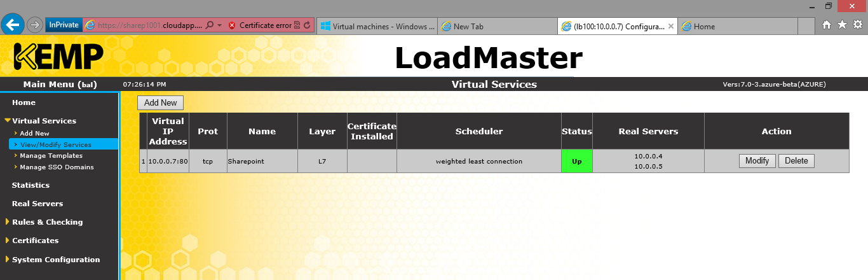Close the lb100:10.0.0.7 Configuration tab
The height and width of the screenshot is (280, 868).
pyautogui.click(x=671, y=26)
